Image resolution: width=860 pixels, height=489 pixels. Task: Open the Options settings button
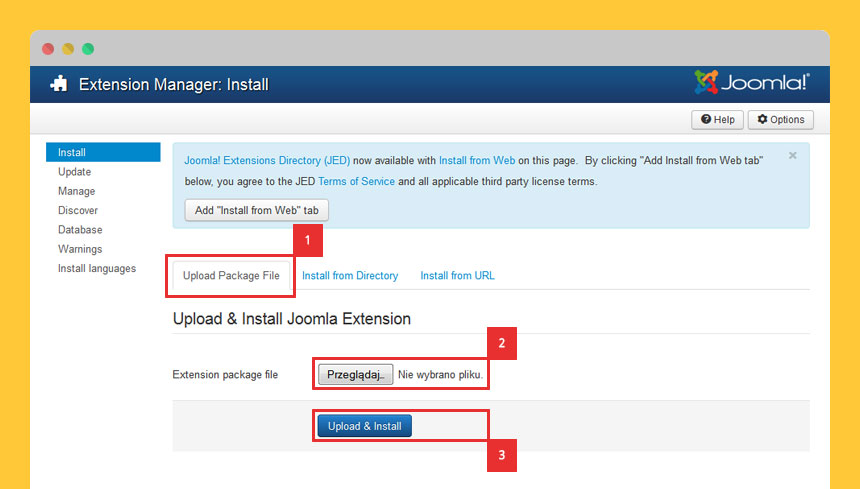click(780, 120)
